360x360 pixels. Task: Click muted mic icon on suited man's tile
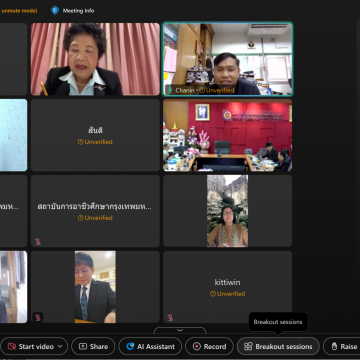click(38, 317)
